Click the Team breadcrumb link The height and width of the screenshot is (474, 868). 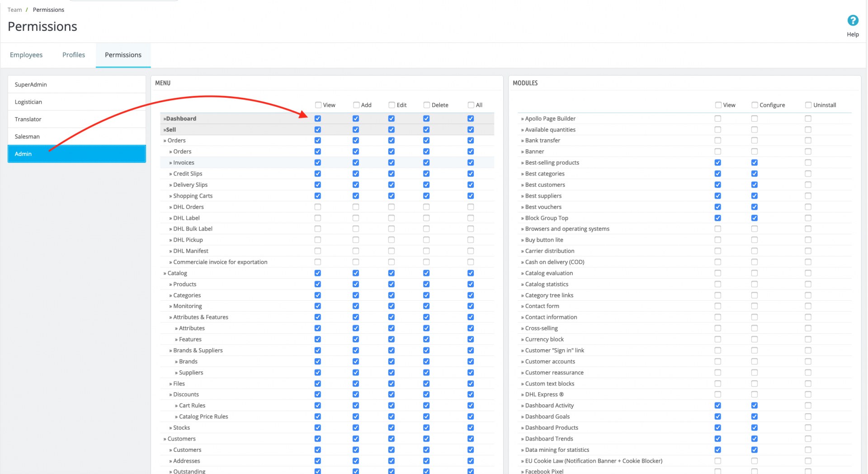coord(14,9)
